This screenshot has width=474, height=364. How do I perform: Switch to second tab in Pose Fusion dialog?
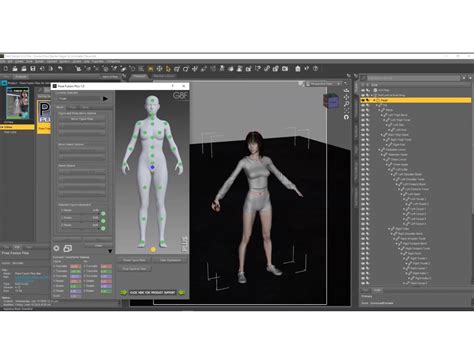click(72, 107)
